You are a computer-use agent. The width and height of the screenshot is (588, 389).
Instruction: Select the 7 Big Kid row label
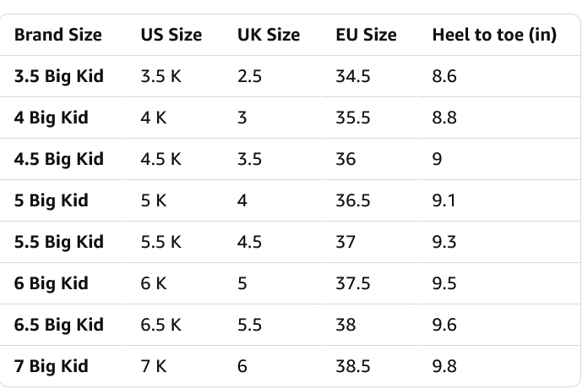pyautogui.click(x=51, y=366)
